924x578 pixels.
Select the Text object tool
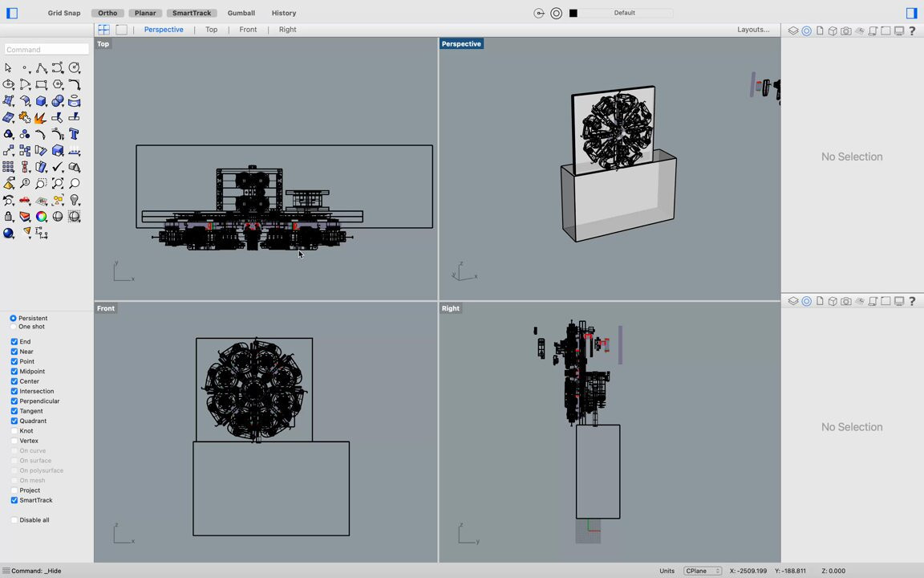click(x=74, y=134)
